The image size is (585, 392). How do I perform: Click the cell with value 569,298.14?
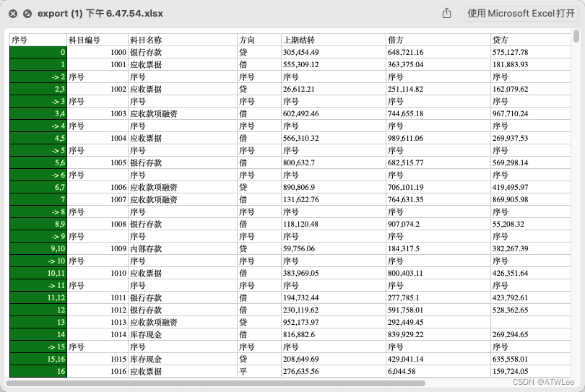pyautogui.click(x=531, y=163)
